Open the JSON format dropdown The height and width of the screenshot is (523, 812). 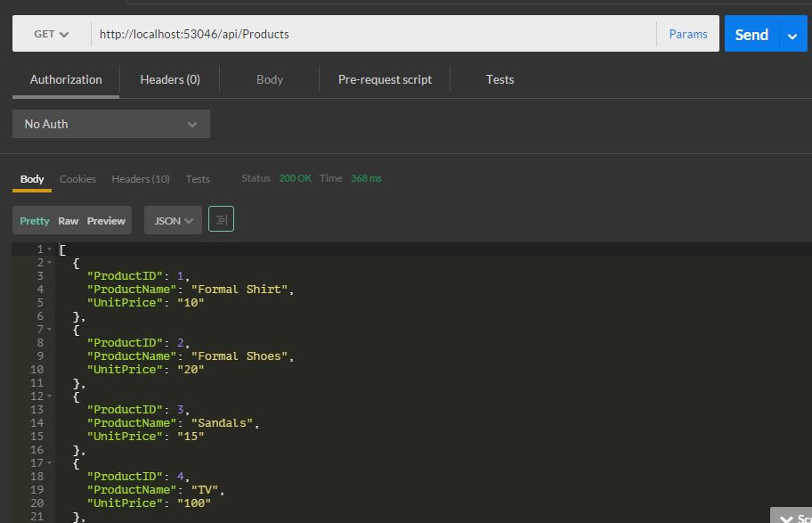pyautogui.click(x=174, y=220)
